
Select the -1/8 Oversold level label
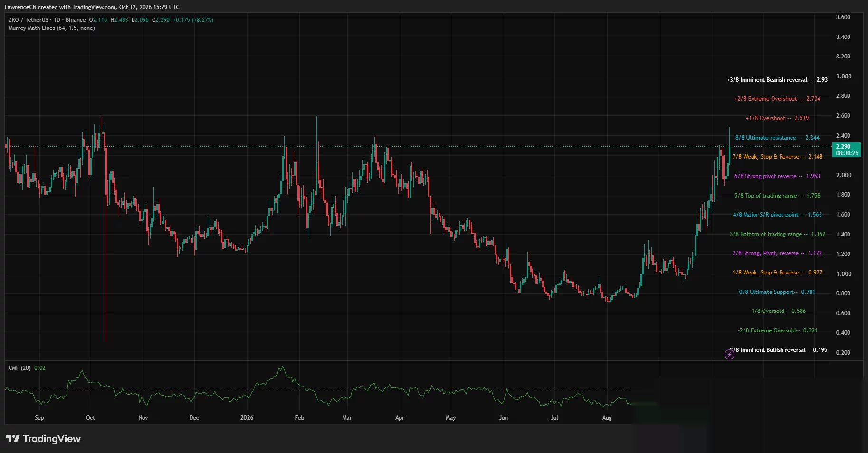click(777, 311)
